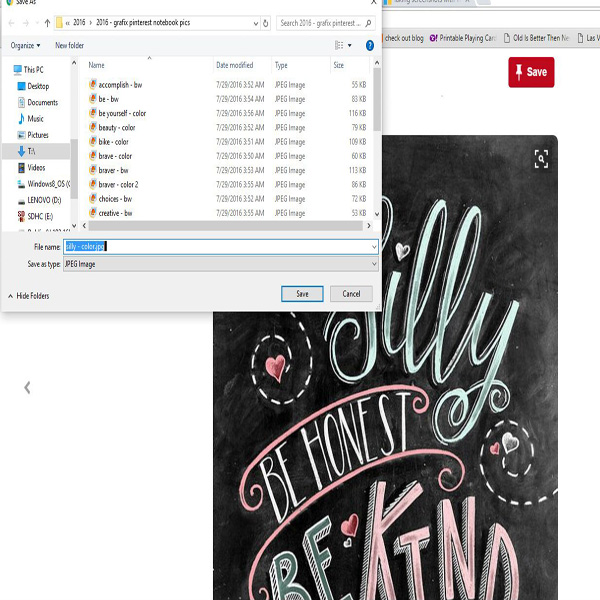This screenshot has height=600, width=600.
Task: Open check out blog bookmark
Action: click(403, 38)
